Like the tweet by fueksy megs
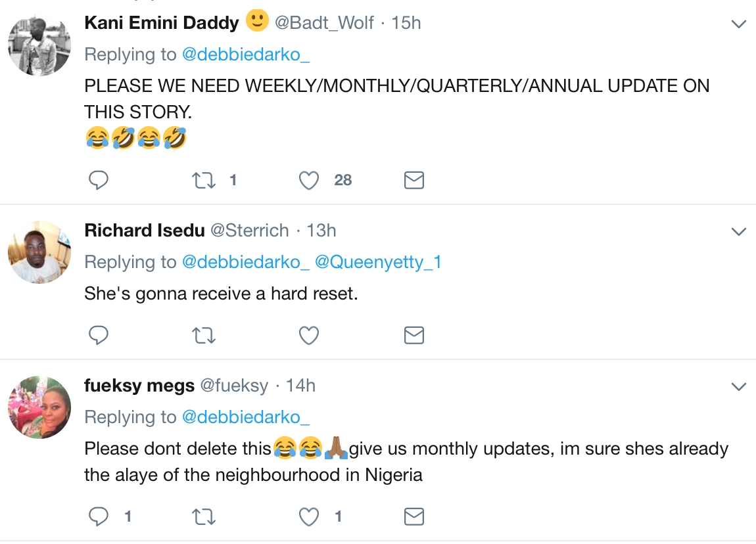Screen dimensions: 756x544 click(309, 517)
